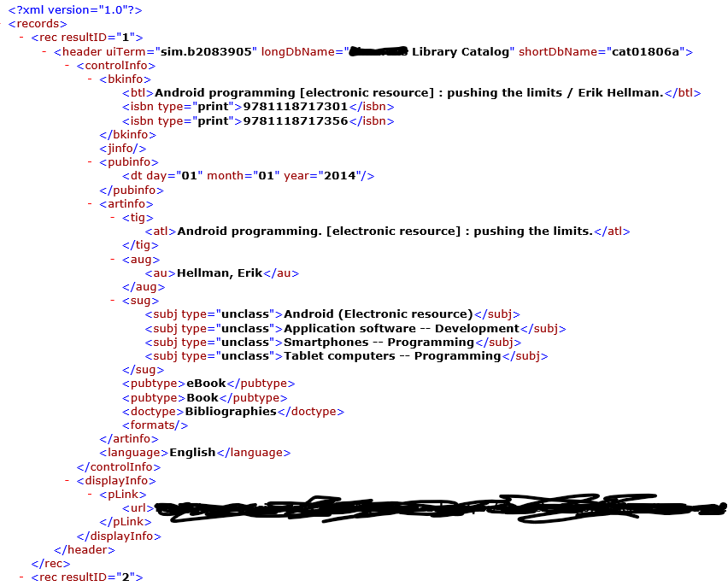
Task: Collapse rec element with resultID 1
Action: click(21, 37)
